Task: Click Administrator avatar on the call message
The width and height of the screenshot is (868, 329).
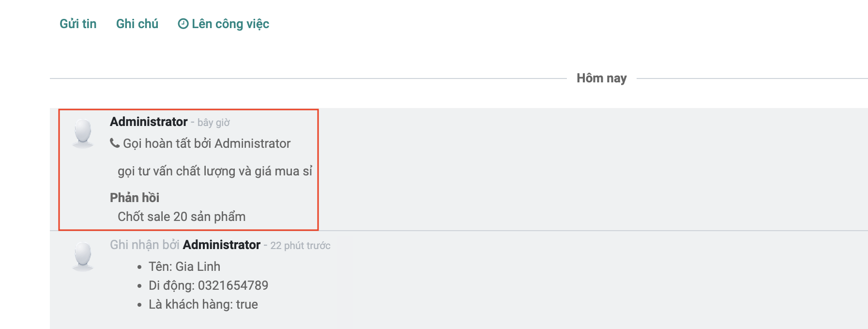Action: (x=83, y=133)
